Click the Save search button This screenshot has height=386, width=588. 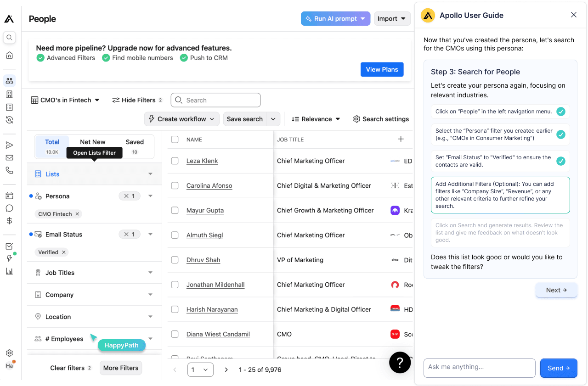[245, 119]
